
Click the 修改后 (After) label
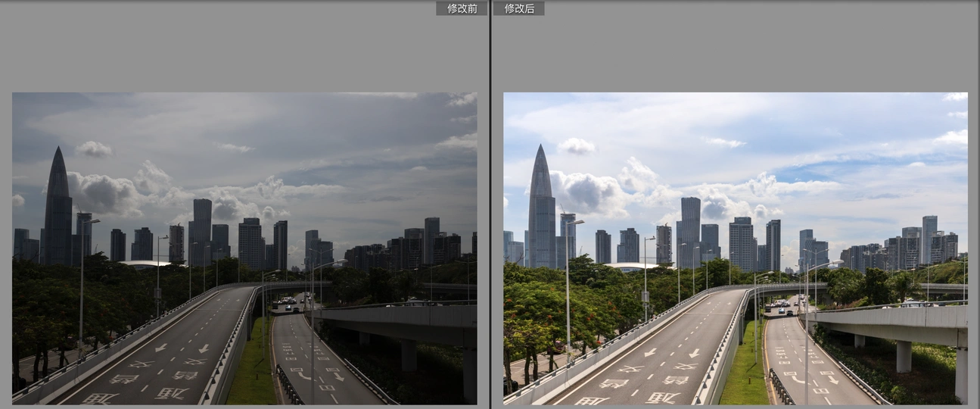click(519, 8)
